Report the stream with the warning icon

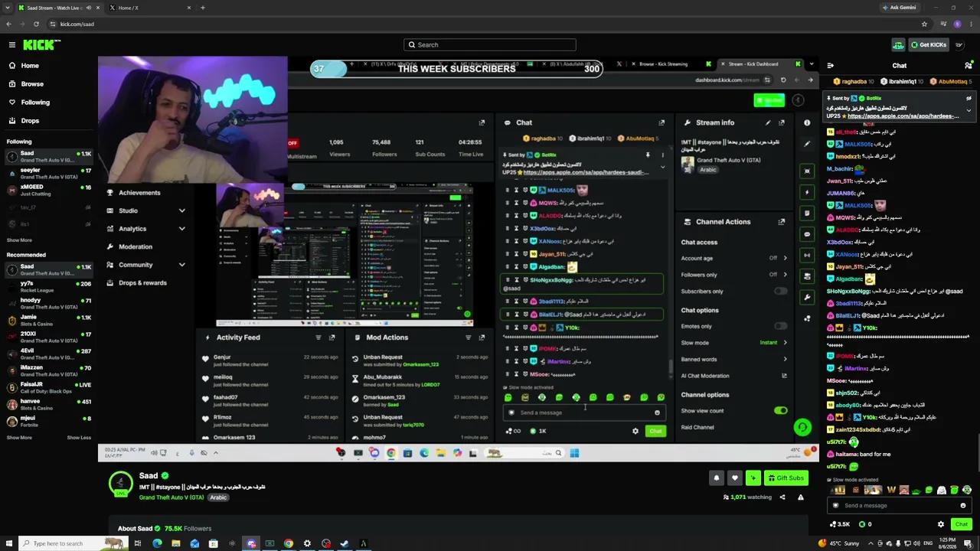[x=801, y=497]
